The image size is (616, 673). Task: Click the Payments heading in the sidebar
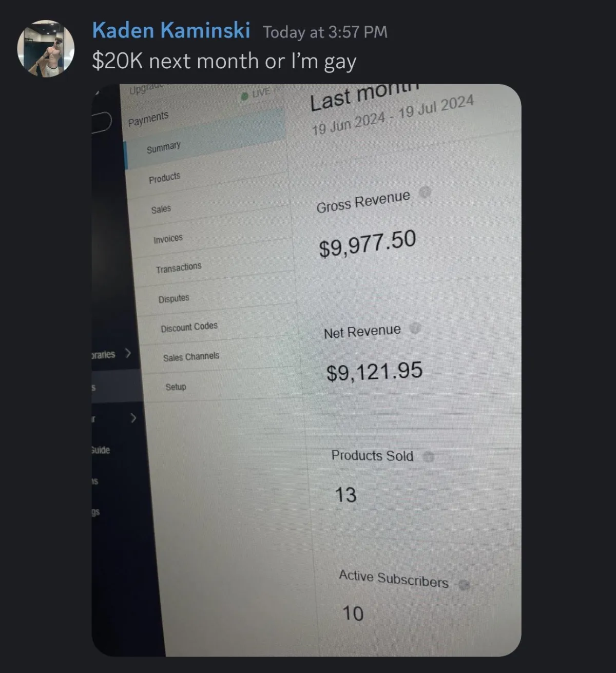click(x=148, y=119)
